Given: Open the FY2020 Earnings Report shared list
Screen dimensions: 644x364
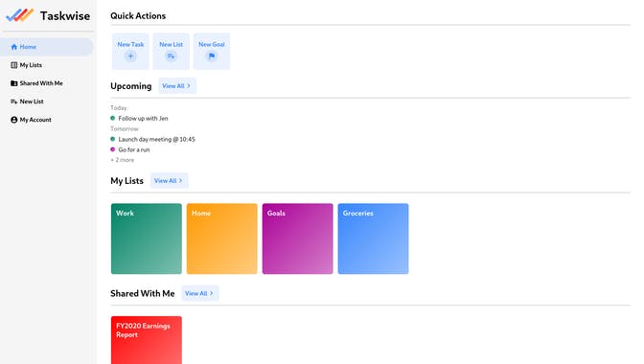Looking at the screenshot, I should 147,340.
